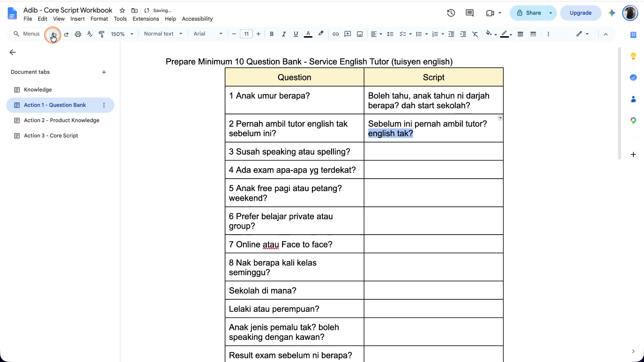Click the Menus search button
The image size is (644, 362).
26,34
